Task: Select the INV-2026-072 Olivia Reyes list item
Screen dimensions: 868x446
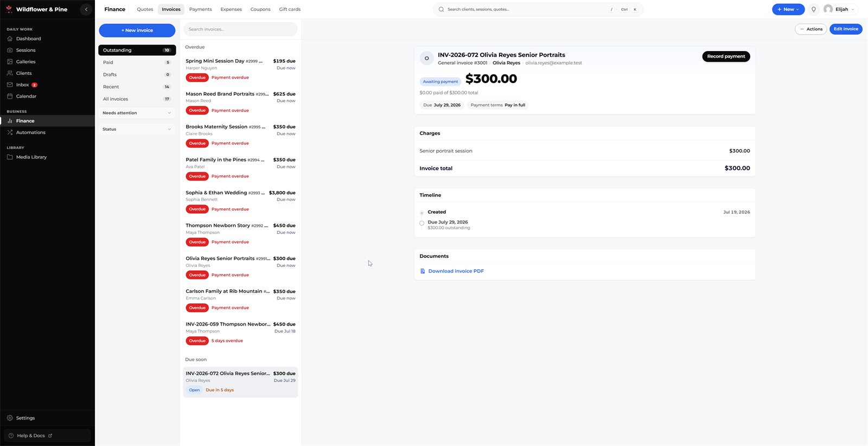Action: (x=240, y=382)
